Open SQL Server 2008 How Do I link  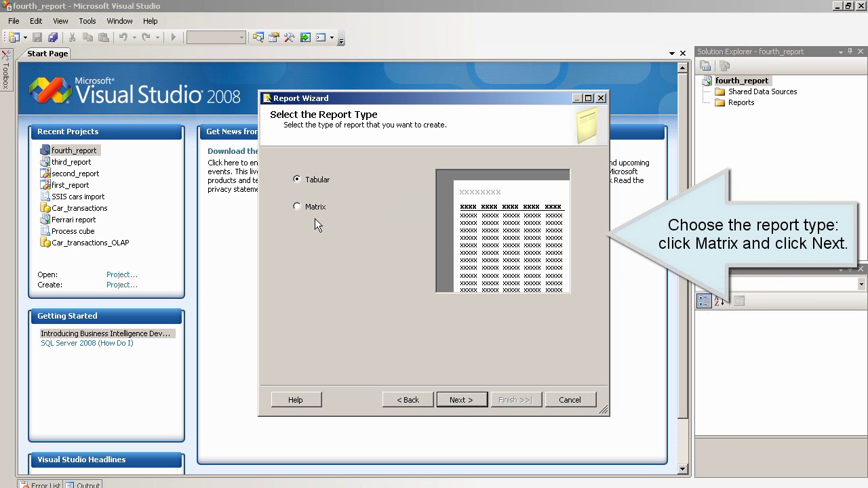point(87,343)
